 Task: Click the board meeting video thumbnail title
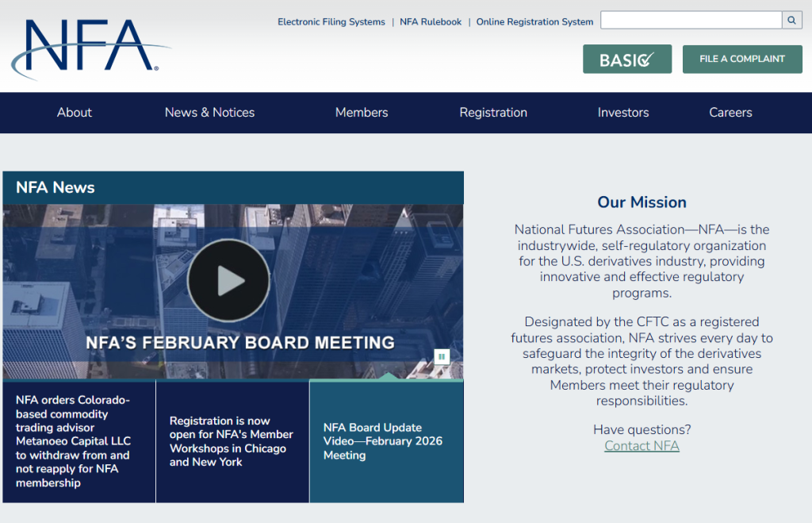pos(240,343)
